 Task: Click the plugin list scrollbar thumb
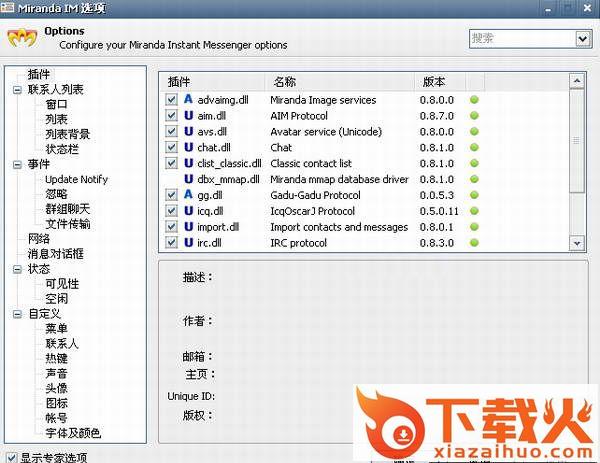tap(577, 140)
